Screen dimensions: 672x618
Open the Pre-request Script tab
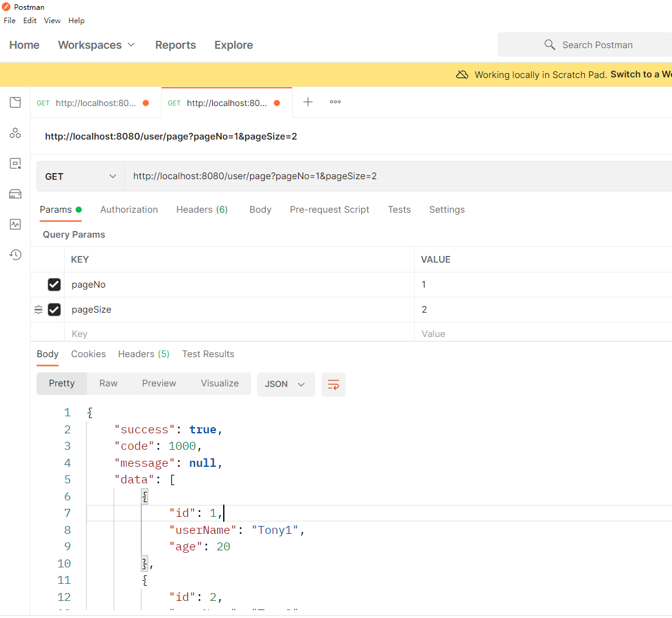click(x=329, y=210)
